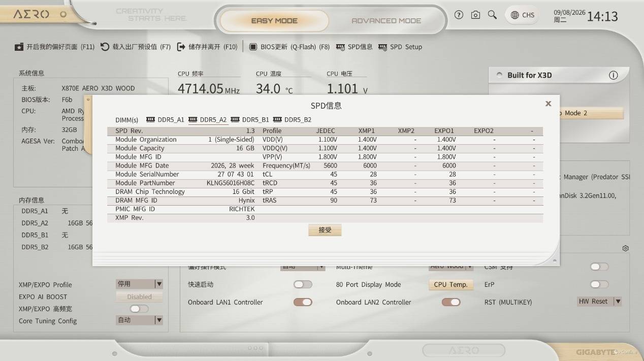Open the help question mark icon
Screen dimensions: 644x361
(x=459, y=15)
